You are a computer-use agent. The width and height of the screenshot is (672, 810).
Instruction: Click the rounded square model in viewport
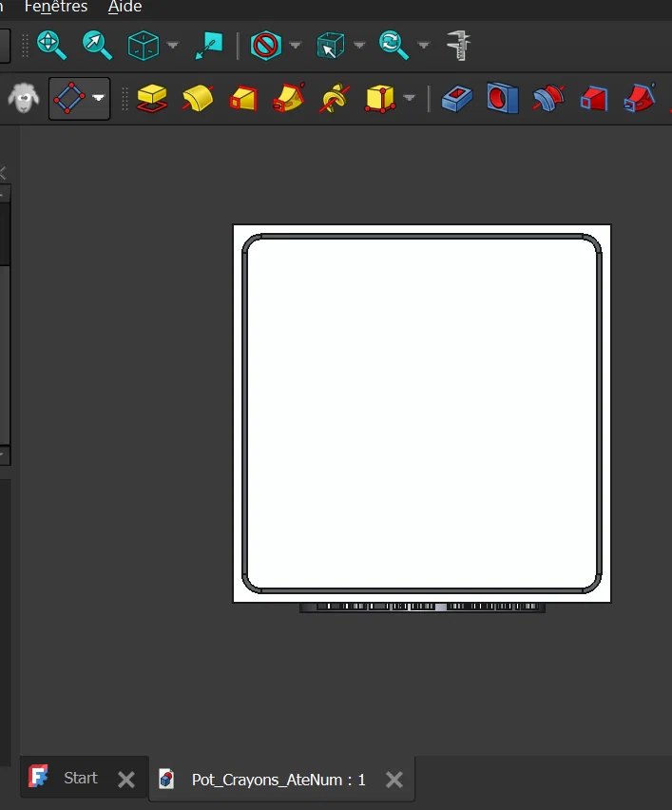(422, 414)
